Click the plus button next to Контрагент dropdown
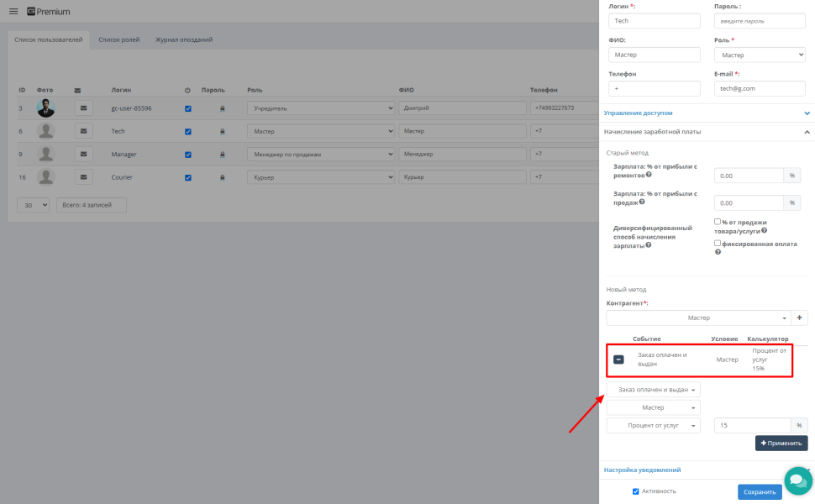 click(799, 318)
